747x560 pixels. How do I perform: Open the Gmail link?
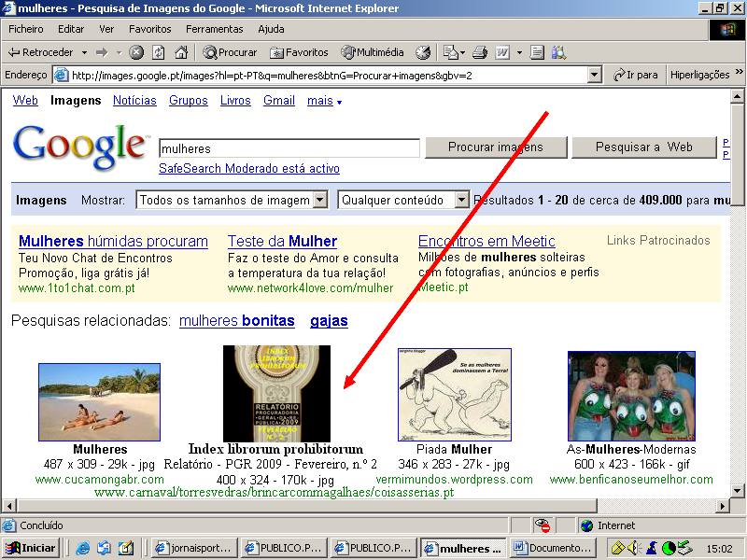pos(278,101)
